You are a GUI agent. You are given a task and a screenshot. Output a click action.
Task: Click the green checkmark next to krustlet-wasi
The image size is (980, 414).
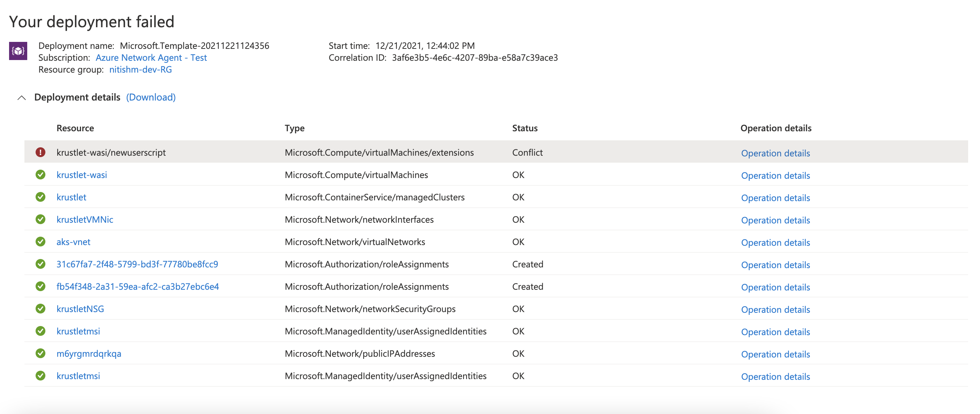pyautogui.click(x=40, y=175)
